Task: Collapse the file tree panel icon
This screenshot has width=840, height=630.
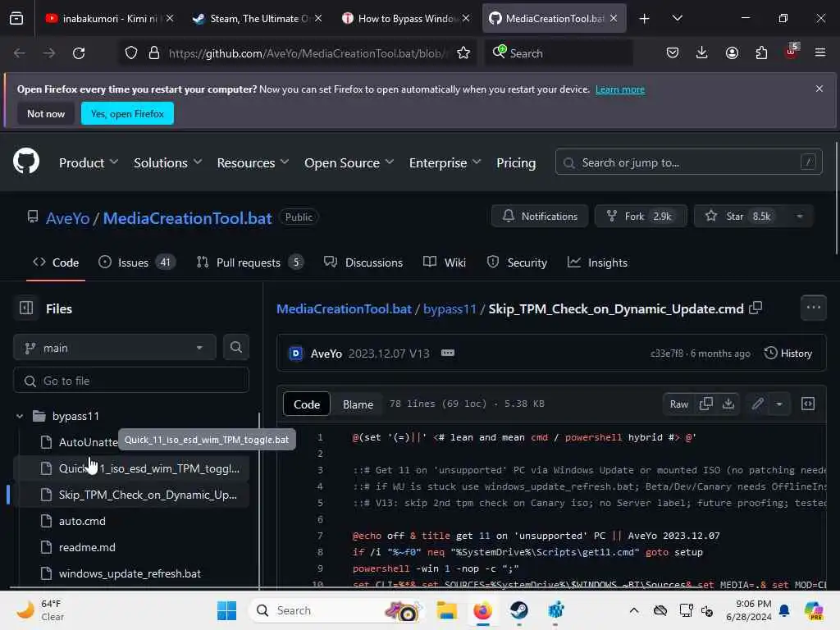Action: [26, 308]
